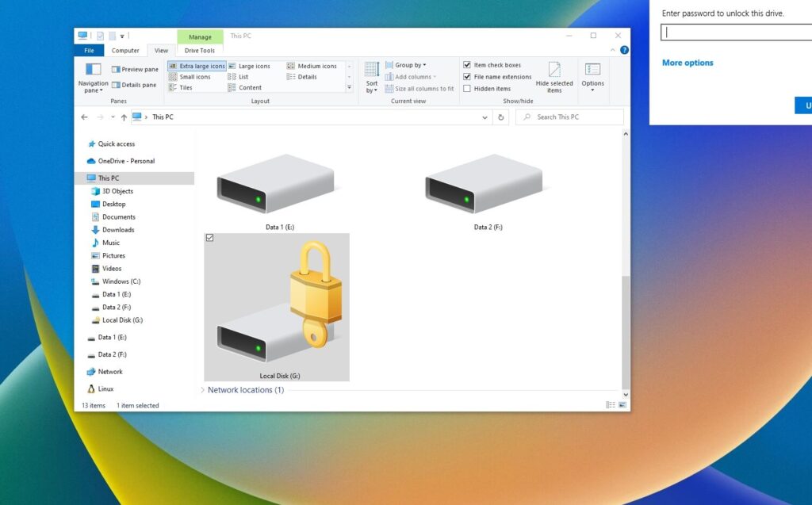
Task: Open More options in unlock dialog
Action: [688, 63]
